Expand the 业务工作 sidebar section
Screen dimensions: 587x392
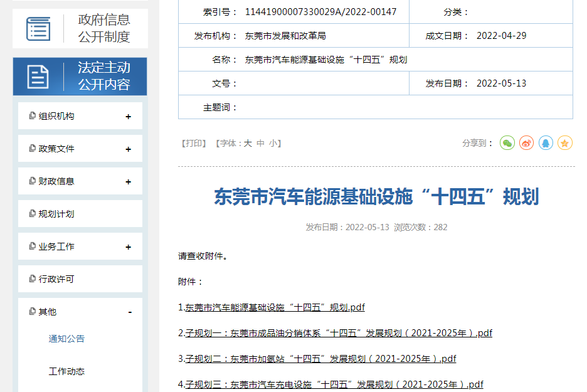pyautogui.click(x=129, y=246)
